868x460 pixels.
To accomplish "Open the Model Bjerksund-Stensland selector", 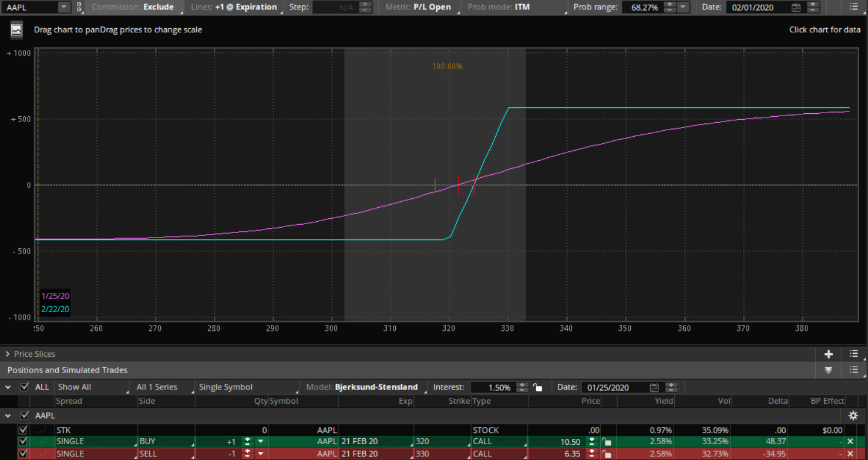I will click(x=363, y=387).
